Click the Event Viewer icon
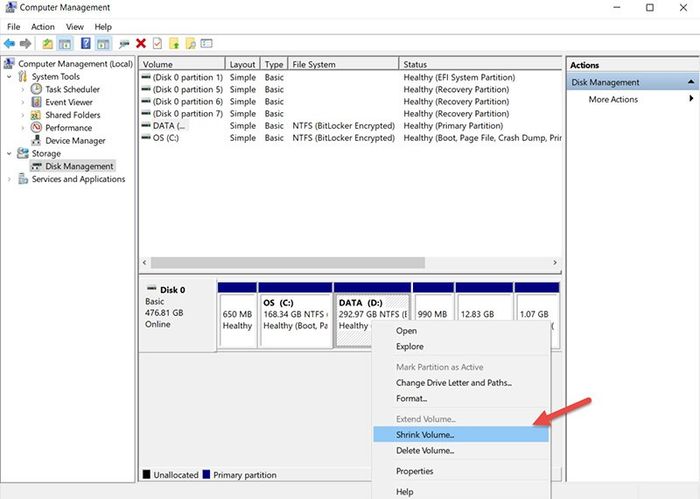Viewport: 700px width, 499px height. pos(36,102)
